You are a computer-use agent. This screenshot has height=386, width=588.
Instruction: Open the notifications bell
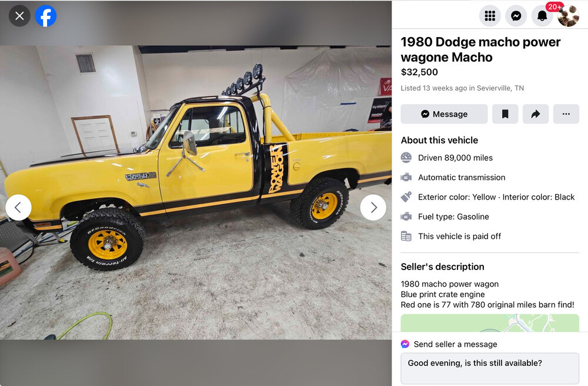tap(542, 16)
